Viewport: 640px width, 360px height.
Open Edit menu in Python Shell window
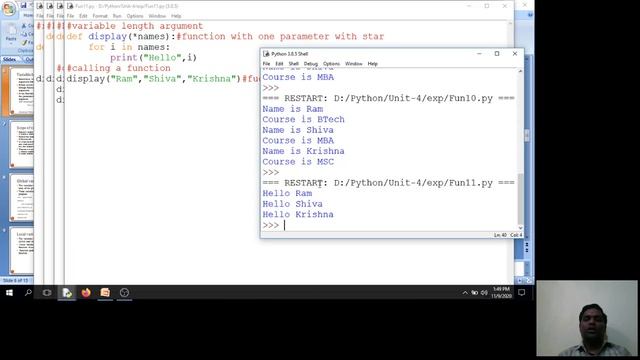pos(279,64)
